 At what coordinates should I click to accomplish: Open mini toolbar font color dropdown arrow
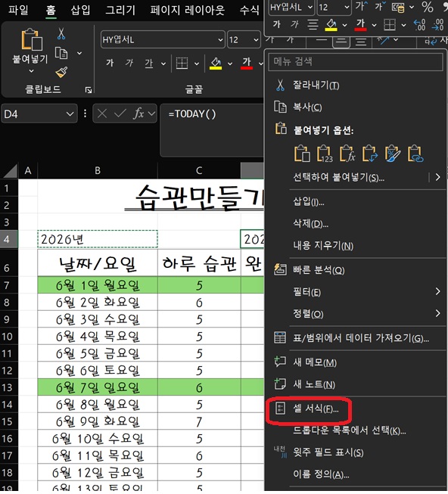pyautogui.click(x=374, y=25)
